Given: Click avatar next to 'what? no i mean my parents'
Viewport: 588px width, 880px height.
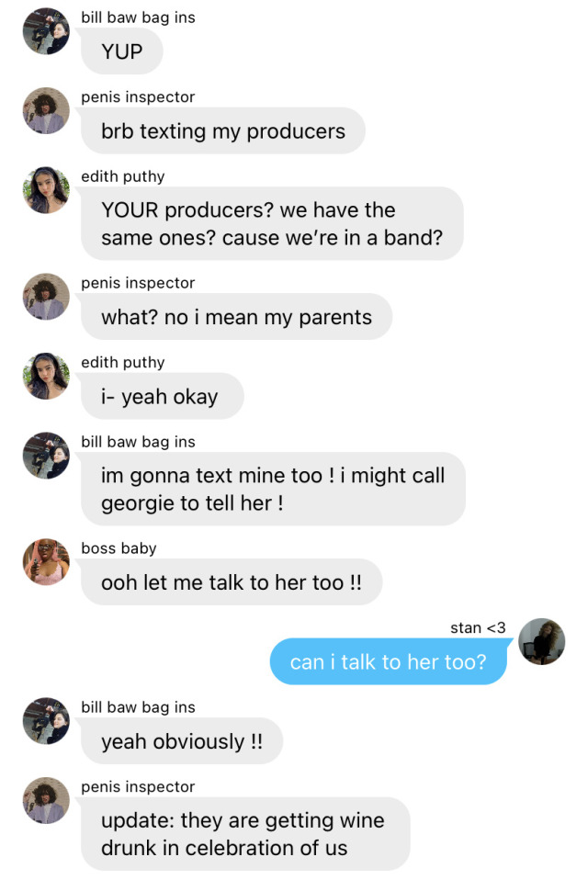Looking at the screenshot, I should click(x=46, y=297).
